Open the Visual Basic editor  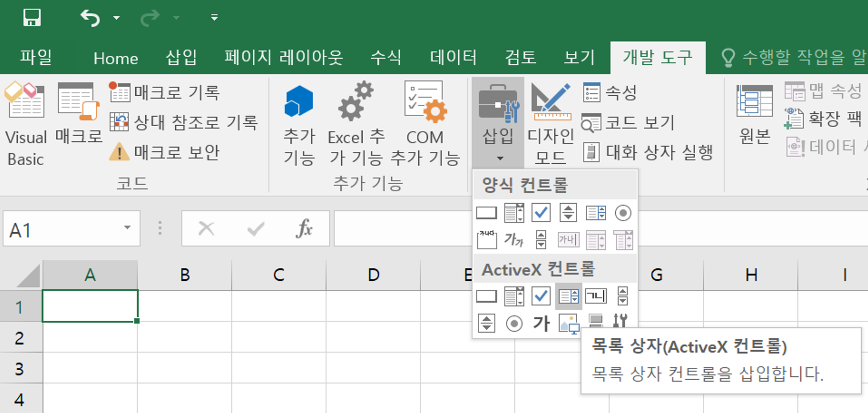(x=25, y=123)
